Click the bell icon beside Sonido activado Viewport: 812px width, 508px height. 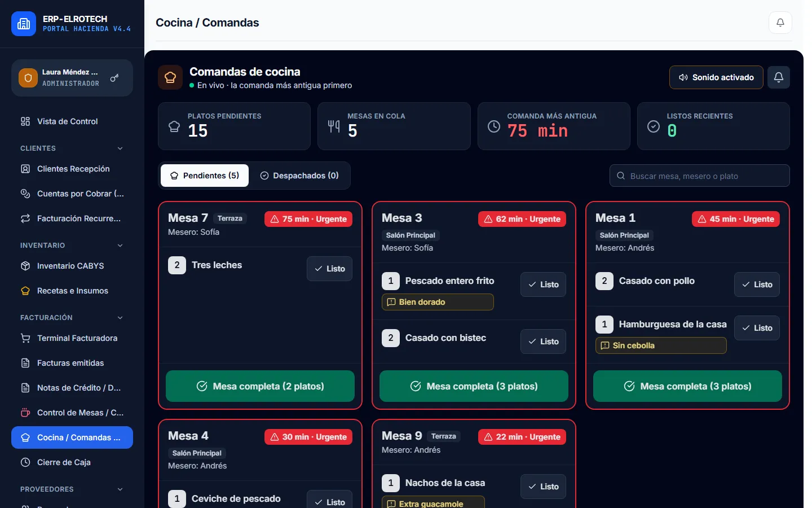[x=779, y=77]
